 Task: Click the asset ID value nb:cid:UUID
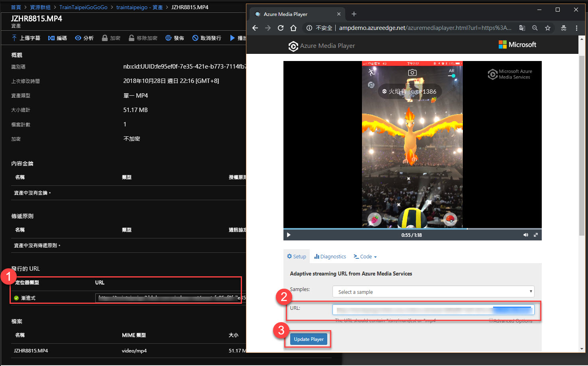tap(185, 67)
